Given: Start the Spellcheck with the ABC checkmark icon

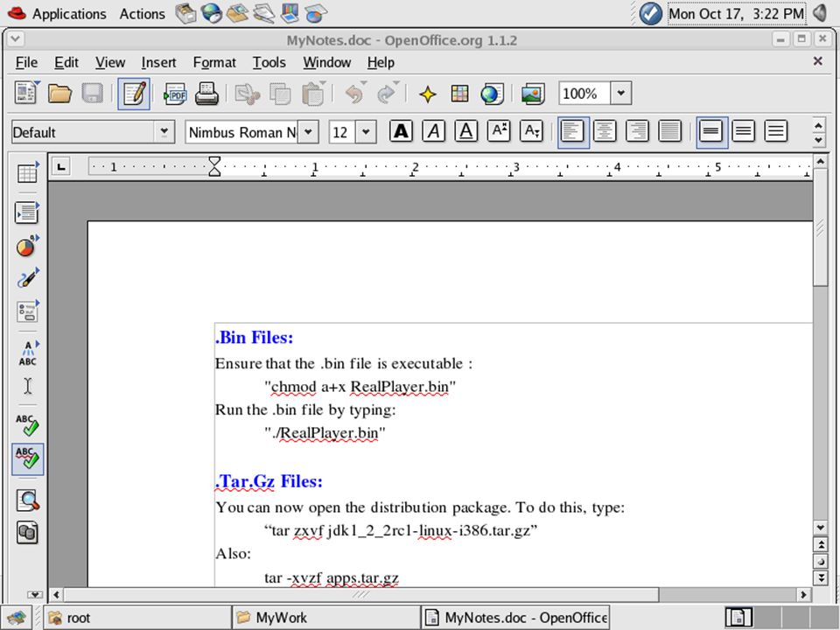Looking at the screenshot, I should [x=27, y=425].
